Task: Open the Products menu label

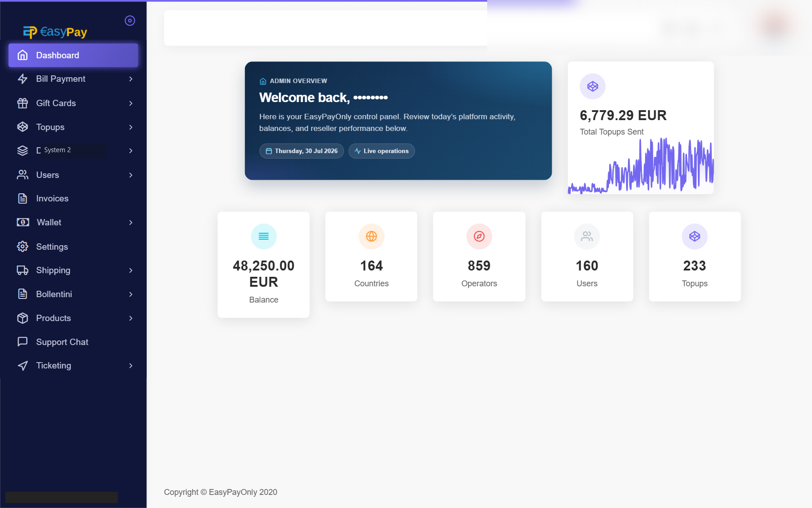Action: click(54, 318)
